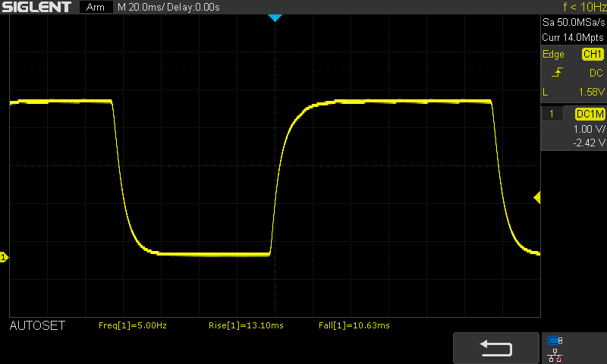Click the Delay:0.00s readout
Screen dimensions: 607x364
coord(193,7)
